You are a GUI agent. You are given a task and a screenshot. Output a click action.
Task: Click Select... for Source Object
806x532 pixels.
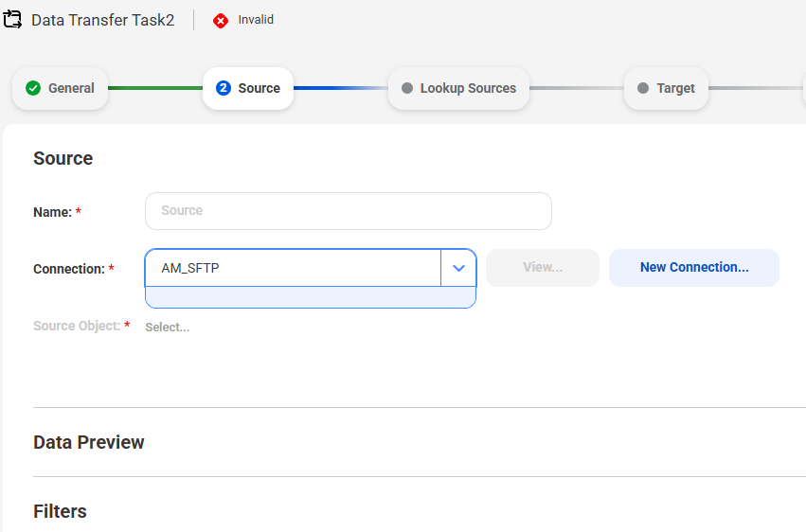pyautogui.click(x=168, y=328)
